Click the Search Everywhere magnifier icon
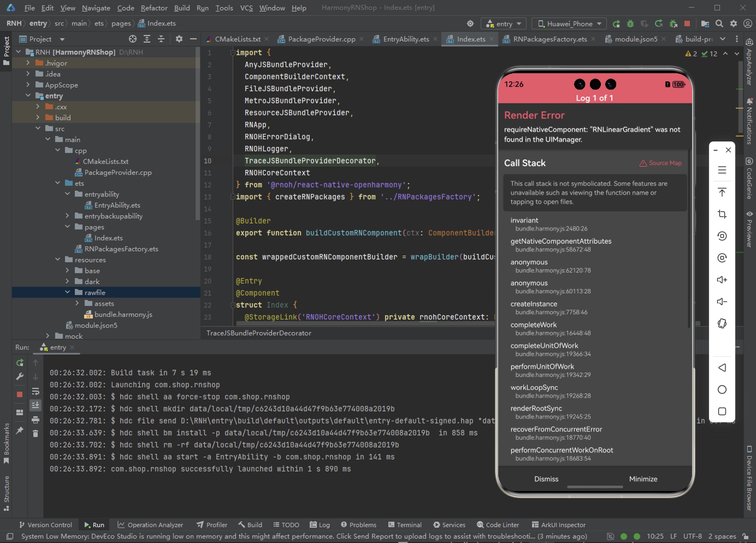This screenshot has height=543, width=756. tap(719, 24)
